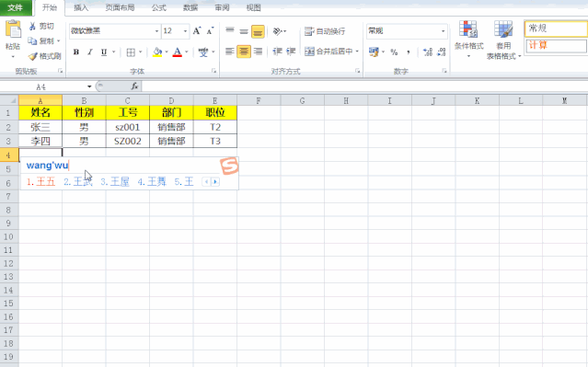Open the number group dialog launcher
Image resolution: width=588 pixels, height=367 pixels.
click(444, 71)
